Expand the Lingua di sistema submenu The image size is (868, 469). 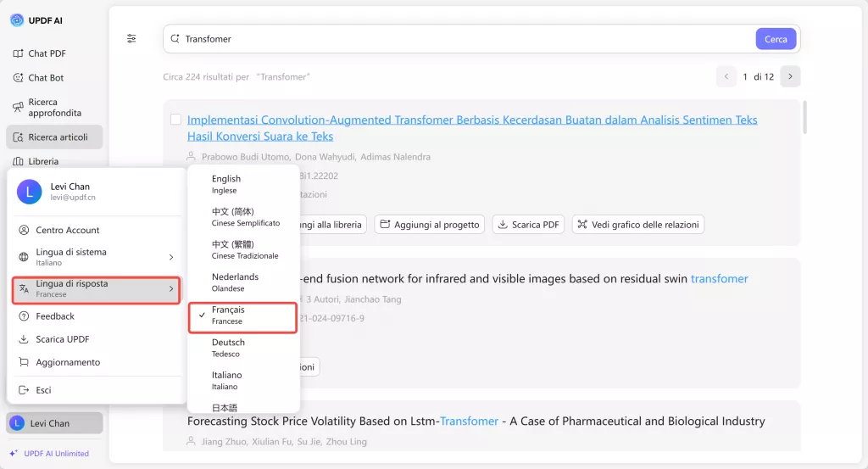[97, 257]
